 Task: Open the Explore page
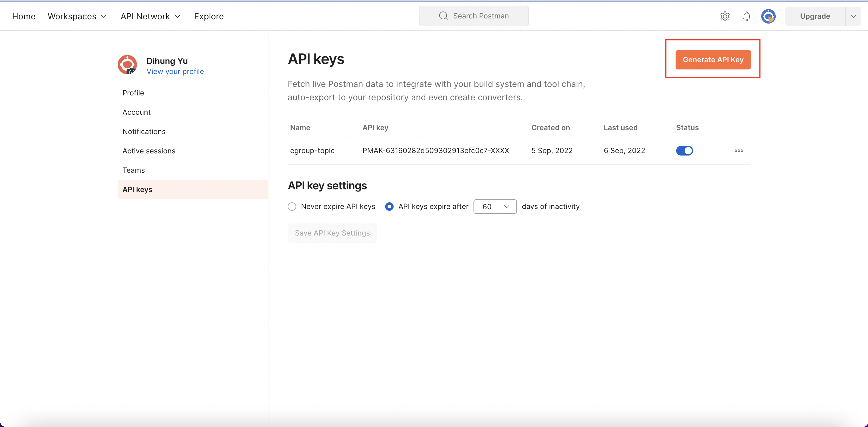(209, 16)
